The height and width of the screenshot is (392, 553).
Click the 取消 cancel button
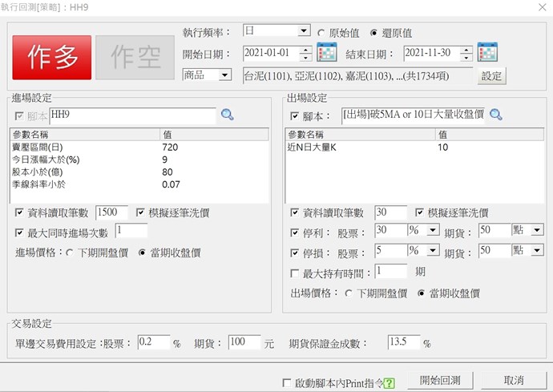click(x=514, y=380)
